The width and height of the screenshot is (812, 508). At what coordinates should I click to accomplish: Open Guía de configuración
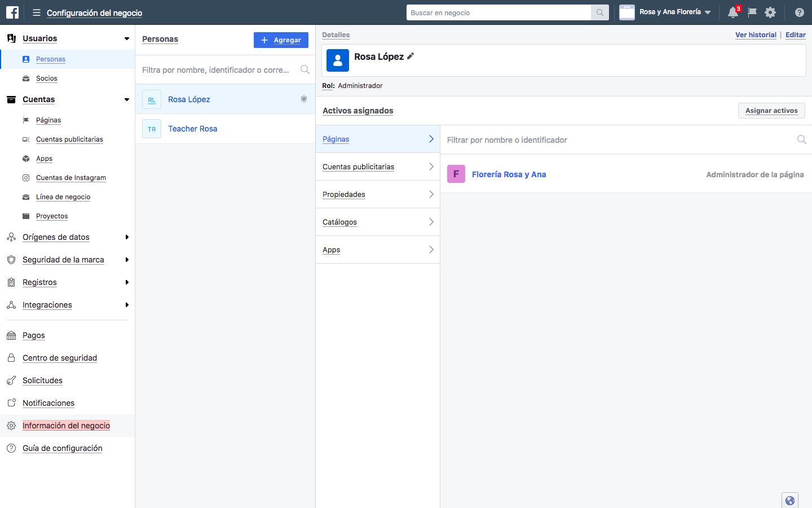[x=62, y=448]
